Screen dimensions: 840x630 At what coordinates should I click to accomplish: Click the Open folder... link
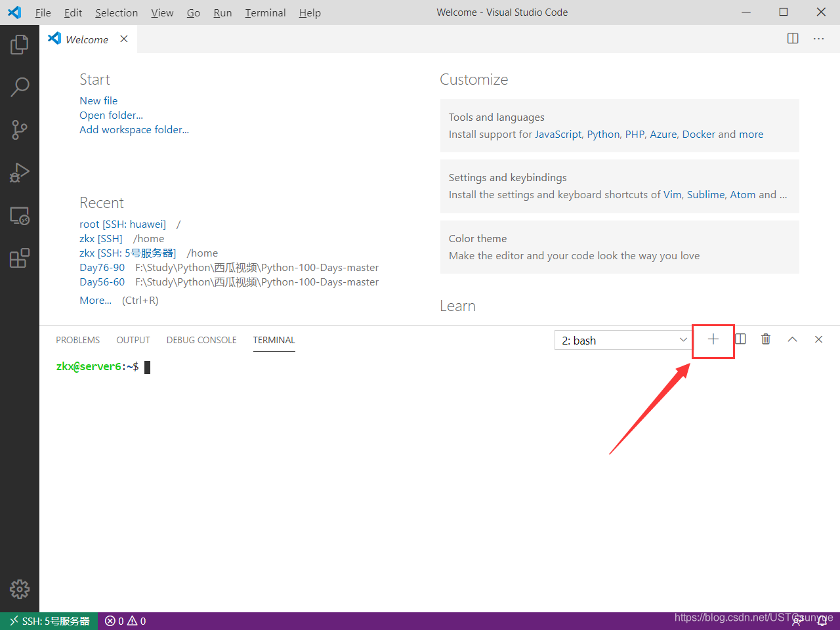pos(111,115)
